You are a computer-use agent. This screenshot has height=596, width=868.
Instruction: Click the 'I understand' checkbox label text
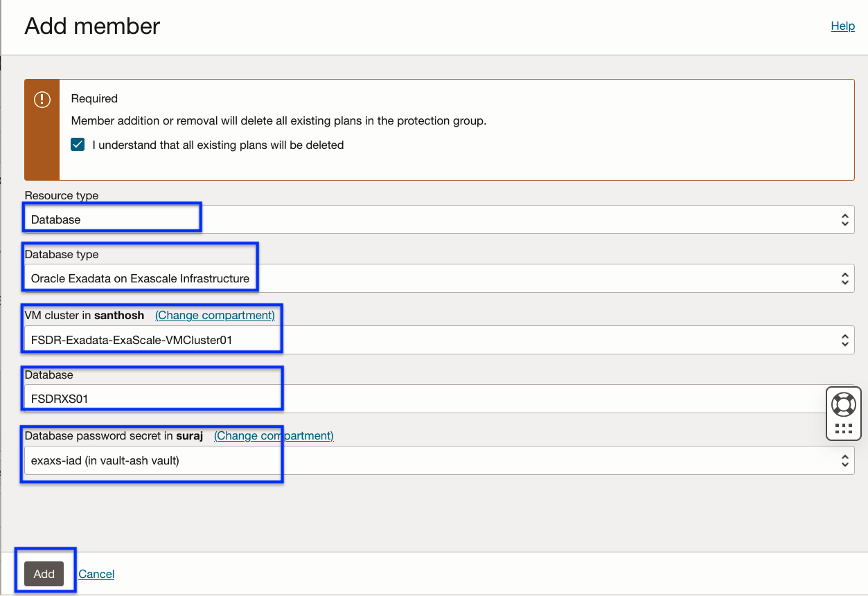point(218,145)
